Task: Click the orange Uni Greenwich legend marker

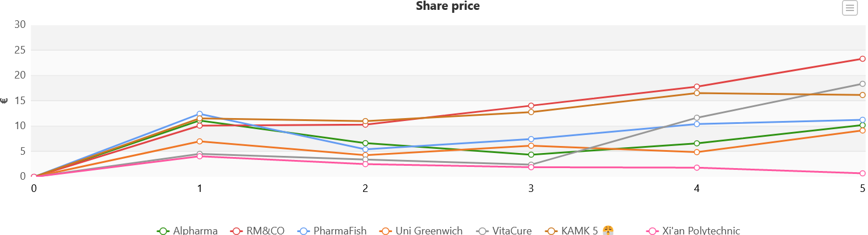Action: click(x=386, y=231)
